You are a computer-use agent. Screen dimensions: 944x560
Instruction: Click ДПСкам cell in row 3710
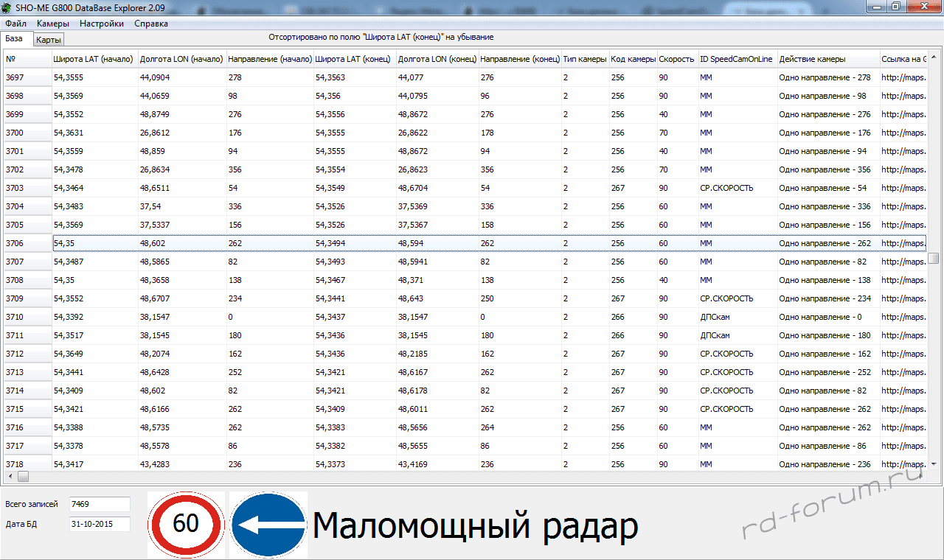tap(737, 317)
